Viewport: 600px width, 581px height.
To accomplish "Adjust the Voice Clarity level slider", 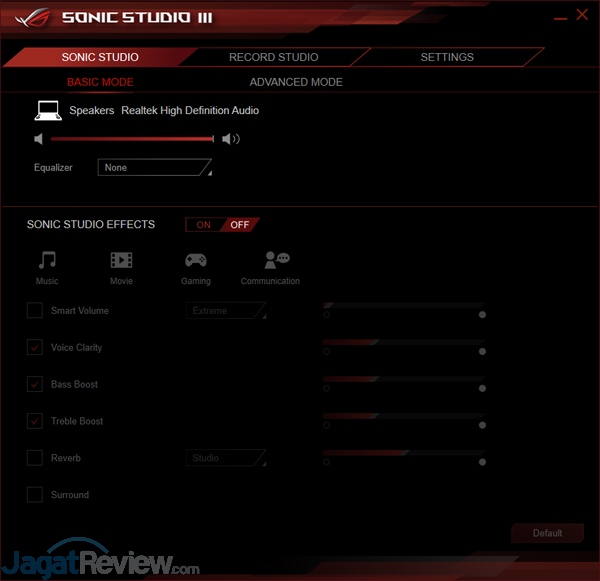I will pos(404,342).
